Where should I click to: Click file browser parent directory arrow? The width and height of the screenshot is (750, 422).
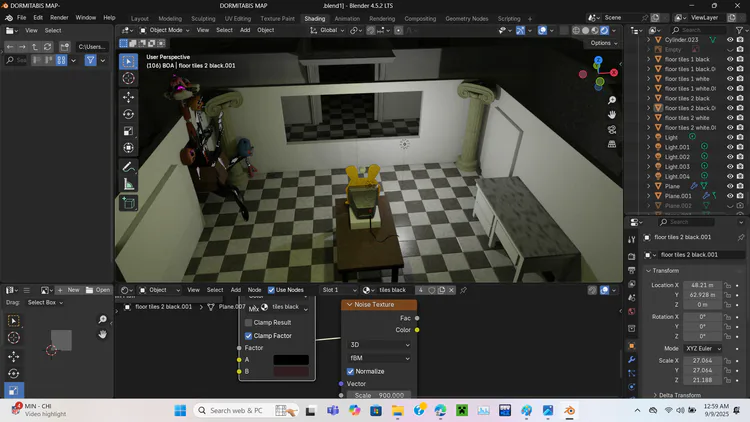coord(35,46)
